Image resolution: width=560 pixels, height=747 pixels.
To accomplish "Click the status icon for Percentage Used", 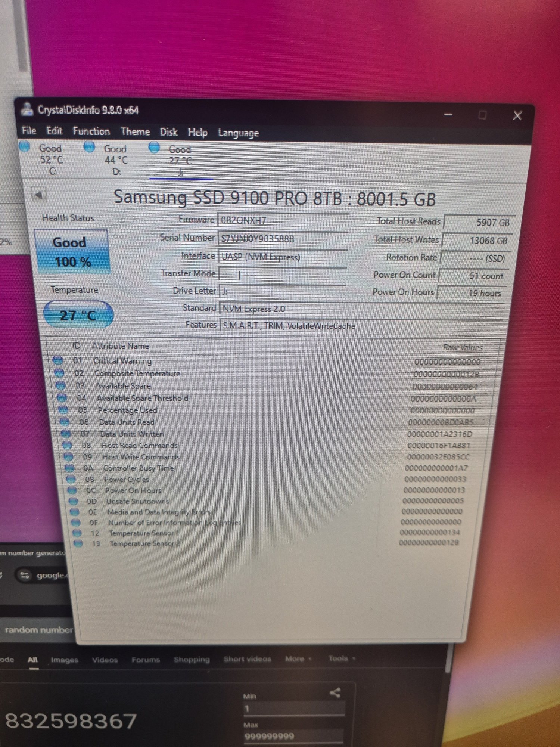I will pyautogui.click(x=63, y=410).
